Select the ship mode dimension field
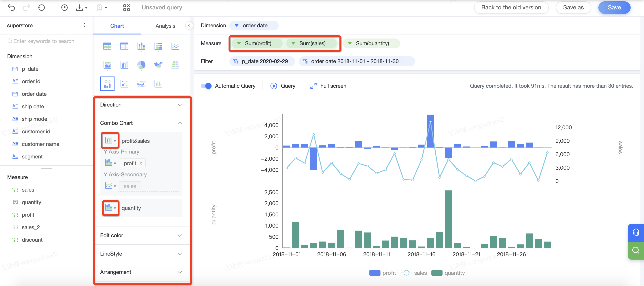This screenshot has width=644, height=286. click(x=34, y=119)
